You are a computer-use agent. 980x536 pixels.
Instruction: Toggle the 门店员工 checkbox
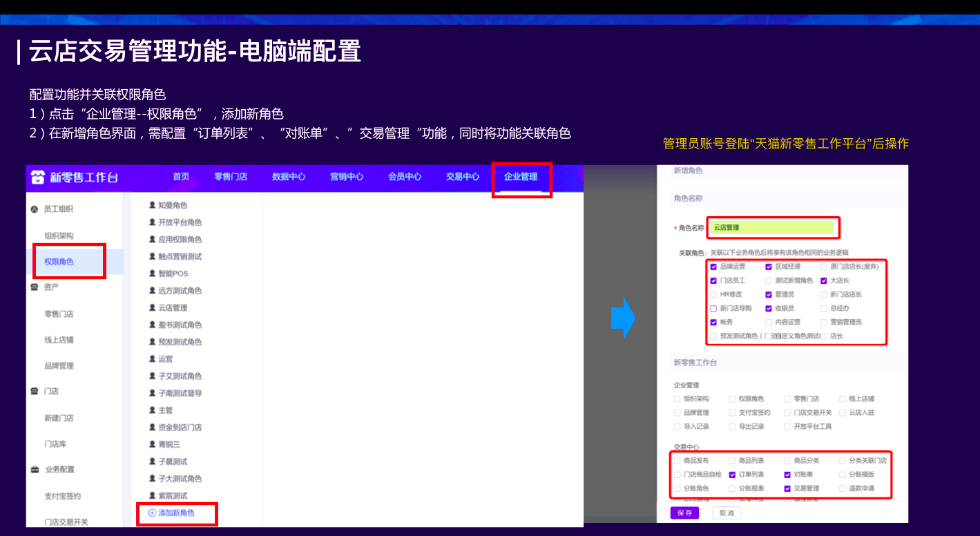713,280
